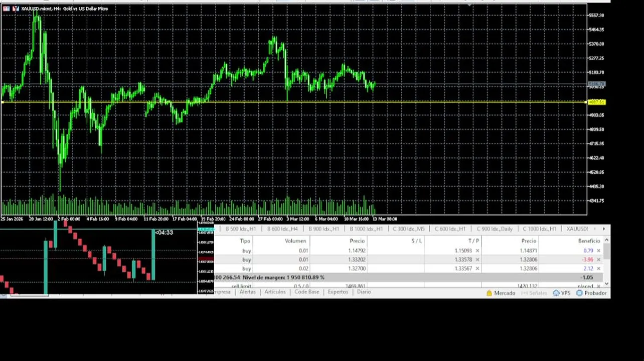Click the yellow 4987.61 price label
Screen dimensions: 644x361
click(596, 102)
